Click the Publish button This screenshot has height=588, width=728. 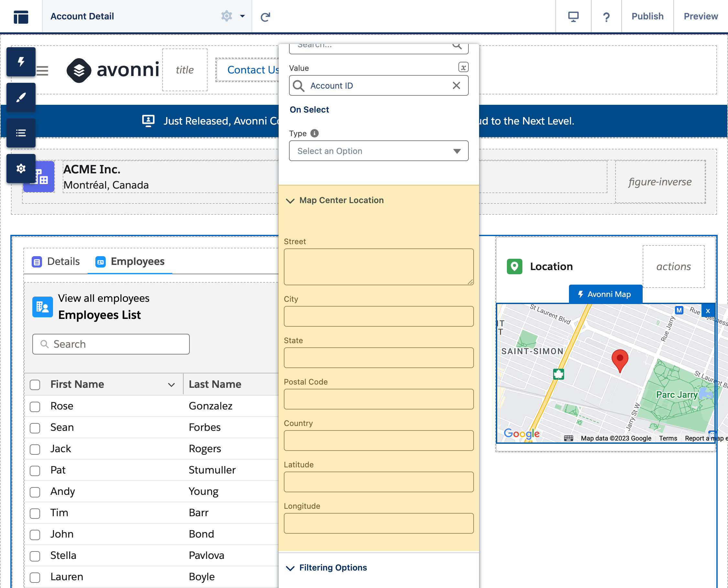[647, 16]
